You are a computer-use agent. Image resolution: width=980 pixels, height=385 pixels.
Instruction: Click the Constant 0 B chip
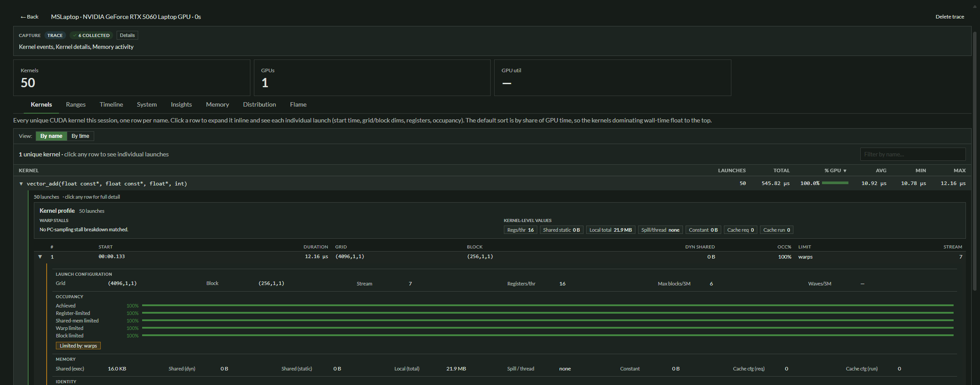click(703, 230)
